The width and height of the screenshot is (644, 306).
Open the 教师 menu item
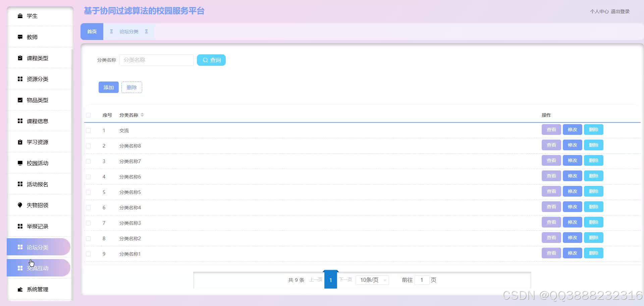40,37
